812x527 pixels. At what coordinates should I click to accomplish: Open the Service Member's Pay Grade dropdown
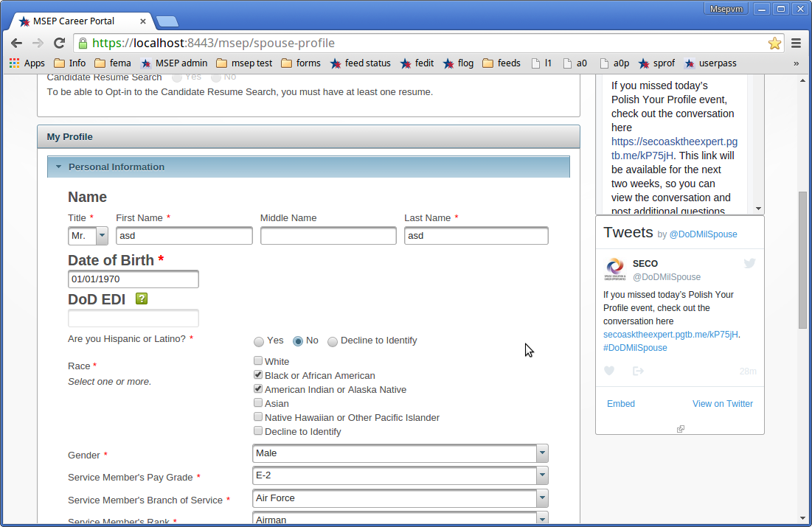[x=400, y=475]
